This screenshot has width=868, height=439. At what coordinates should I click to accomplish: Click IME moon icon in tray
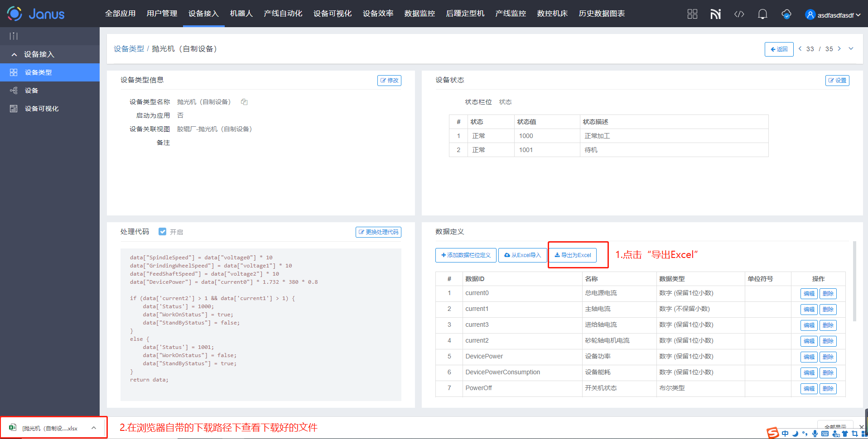[x=795, y=434]
